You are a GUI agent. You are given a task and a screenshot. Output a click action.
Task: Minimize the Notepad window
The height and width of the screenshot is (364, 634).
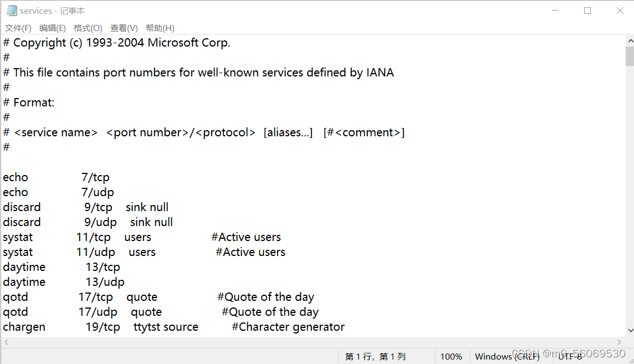coord(555,11)
